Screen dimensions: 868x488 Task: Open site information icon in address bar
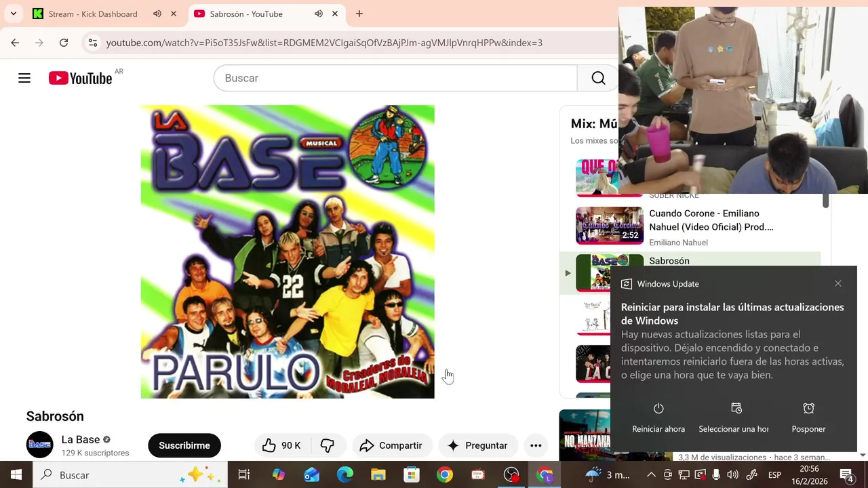93,43
